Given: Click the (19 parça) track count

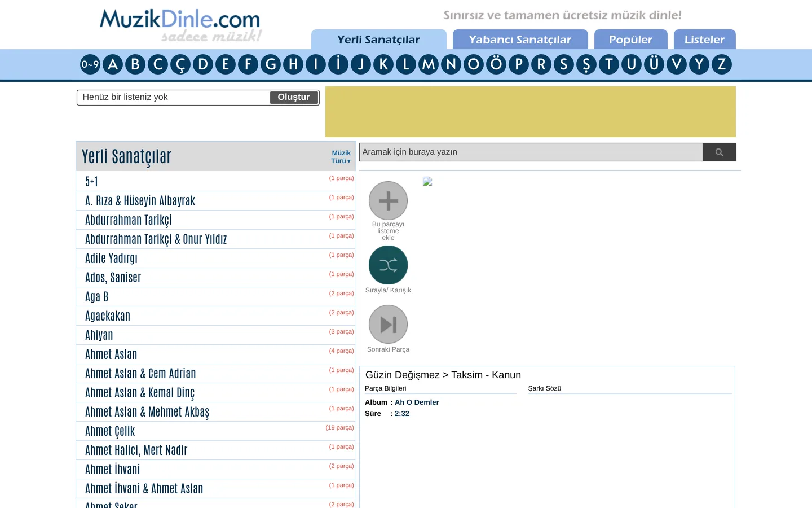Looking at the screenshot, I should pos(339,427).
